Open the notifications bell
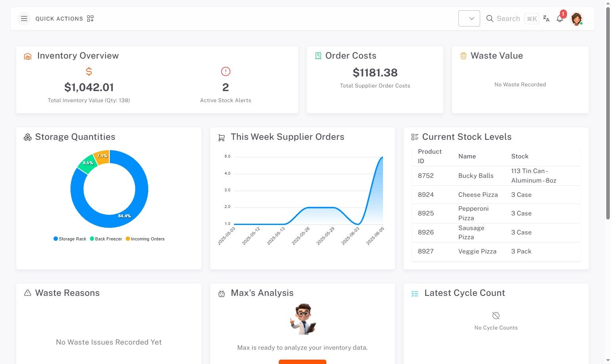611x364 pixels. [x=560, y=19]
